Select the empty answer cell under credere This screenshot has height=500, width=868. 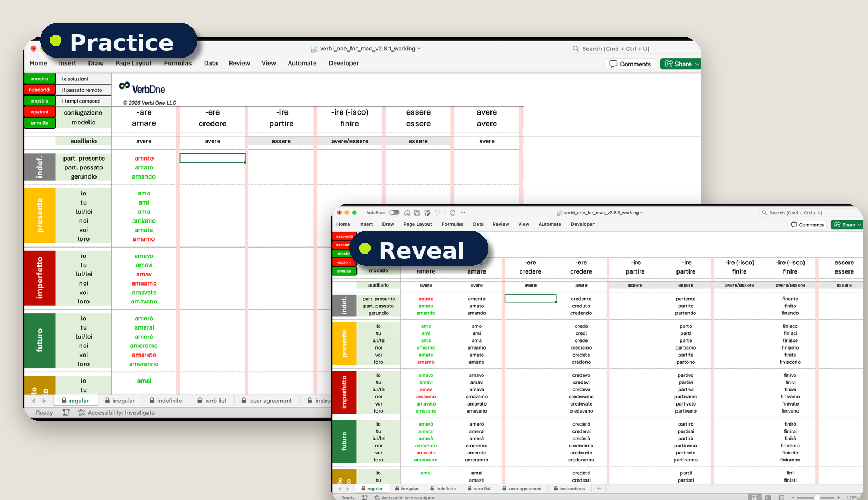click(x=212, y=157)
